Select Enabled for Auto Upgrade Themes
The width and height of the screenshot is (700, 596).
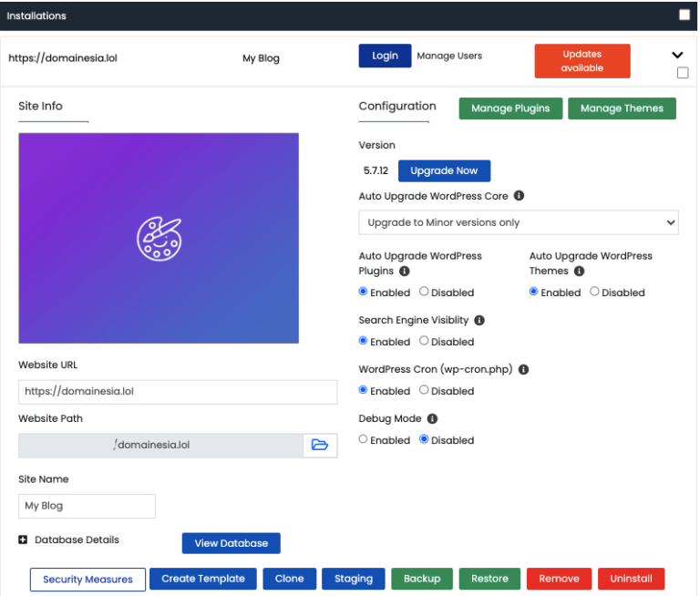tap(533, 292)
